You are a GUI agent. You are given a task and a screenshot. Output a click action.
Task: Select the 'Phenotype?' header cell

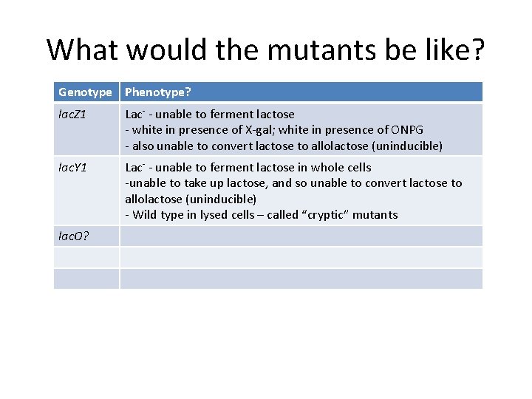pyautogui.click(x=301, y=92)
